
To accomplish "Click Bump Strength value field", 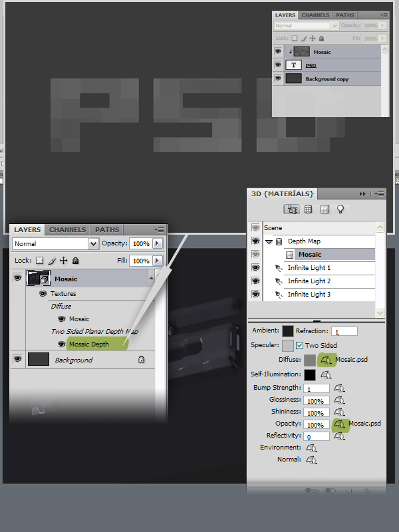I will (x=317, y=388).
